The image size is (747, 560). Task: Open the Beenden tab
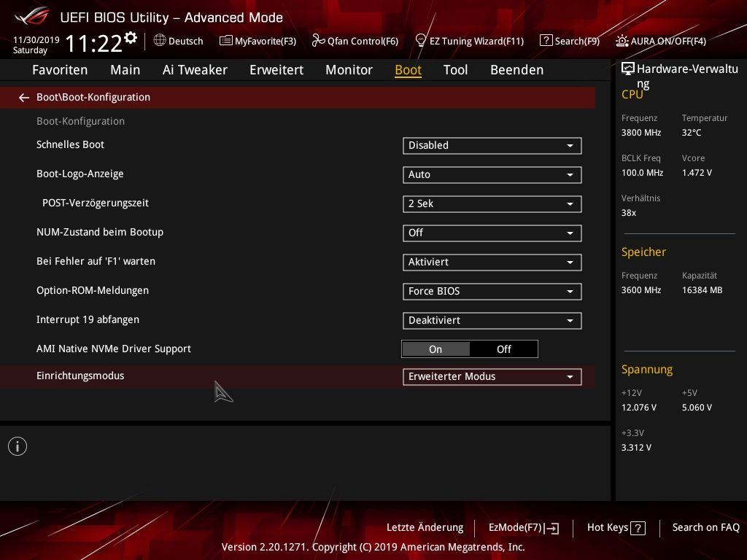pos(517,70)
